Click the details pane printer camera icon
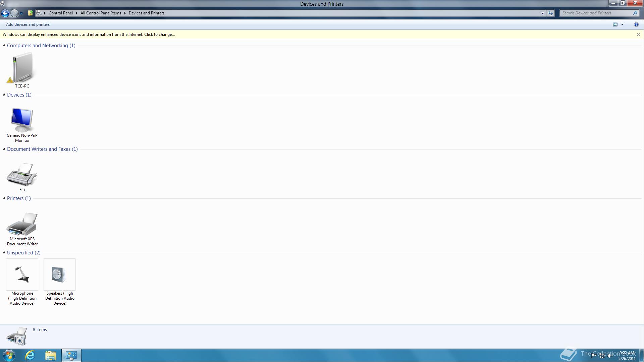This screenshot has height=362, width=644. (16, 336)
